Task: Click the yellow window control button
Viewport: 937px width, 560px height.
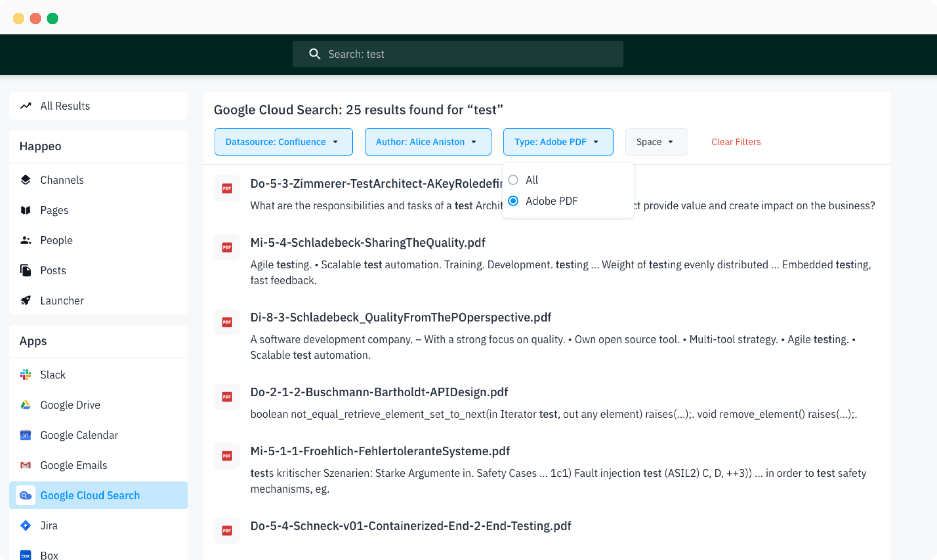Action: pyautogui.click(x=18, y=18)
